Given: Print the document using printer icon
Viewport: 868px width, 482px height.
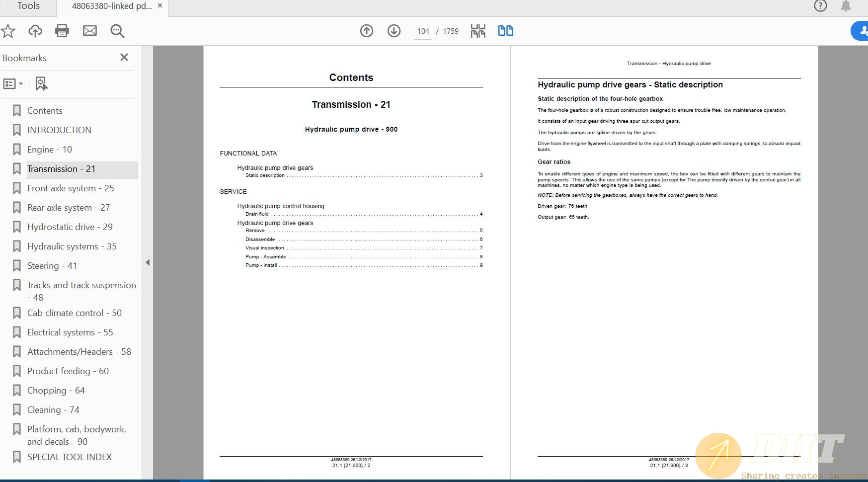Looking at the screenshot, I should [x=62, y=31].
